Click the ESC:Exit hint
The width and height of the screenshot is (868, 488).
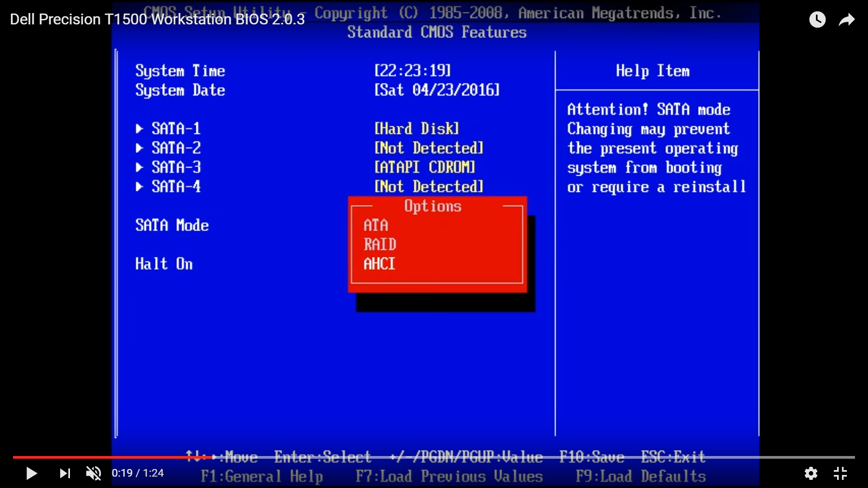[673, 457]
